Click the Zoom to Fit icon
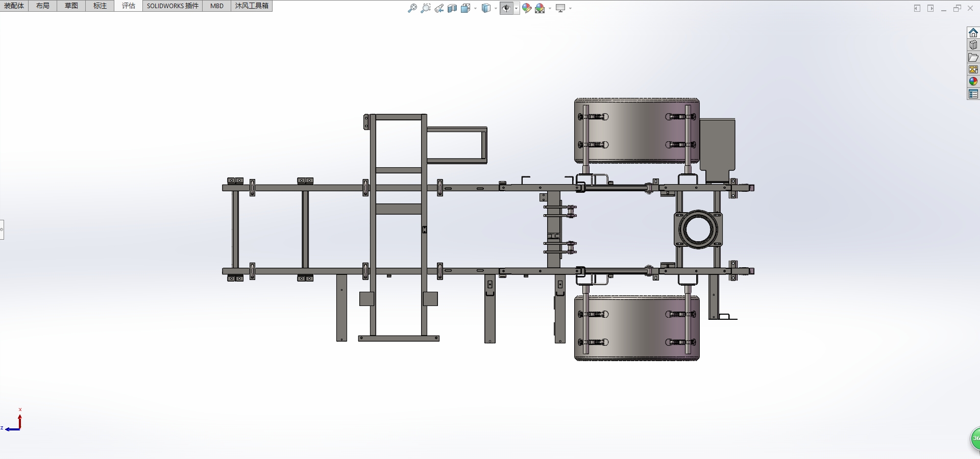This screenshot has height=459, width=980. 412,8
